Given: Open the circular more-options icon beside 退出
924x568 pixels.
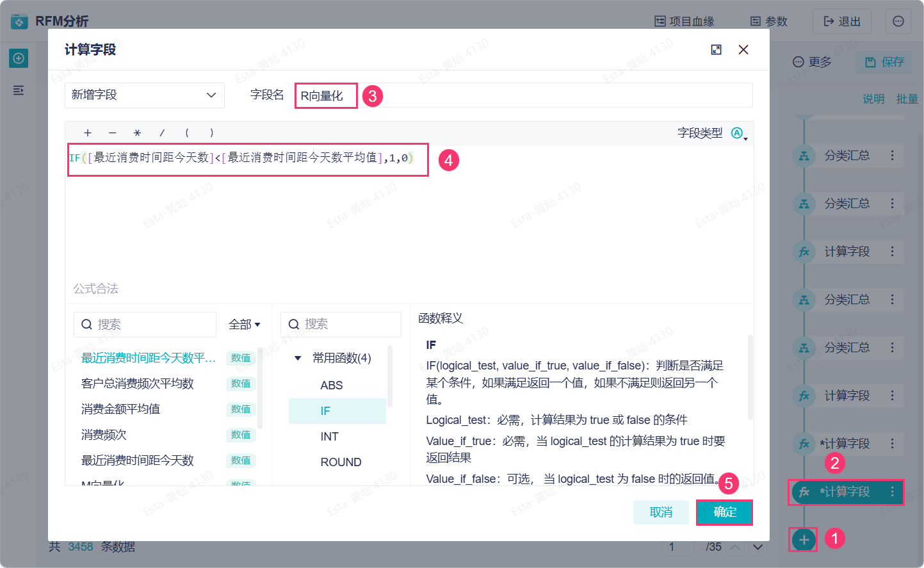Looking at the screenshot, I should 898,22.
